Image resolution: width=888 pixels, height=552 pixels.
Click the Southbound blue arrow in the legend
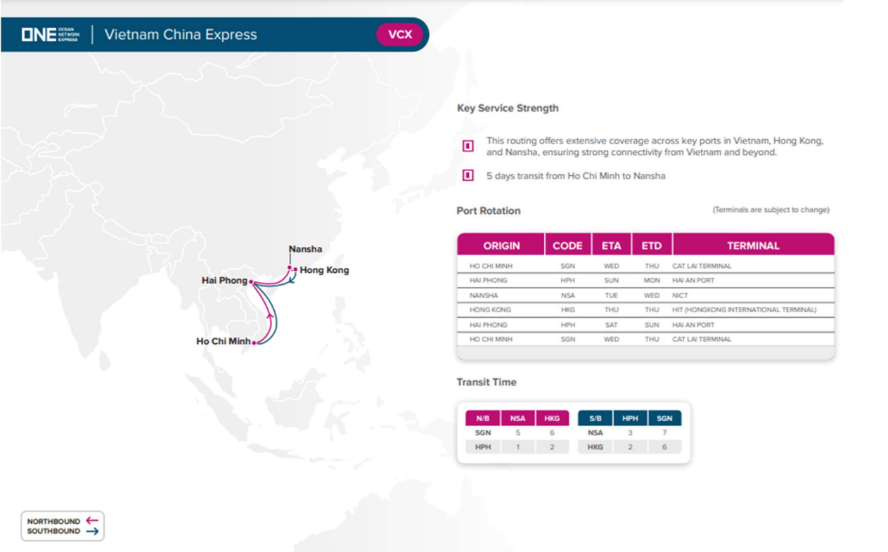(92, 531)
